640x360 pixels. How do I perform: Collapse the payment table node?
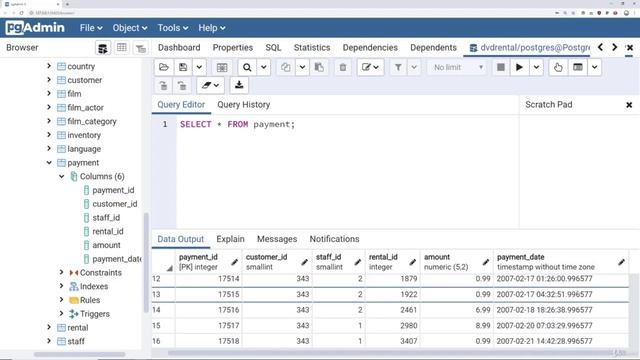49,162
